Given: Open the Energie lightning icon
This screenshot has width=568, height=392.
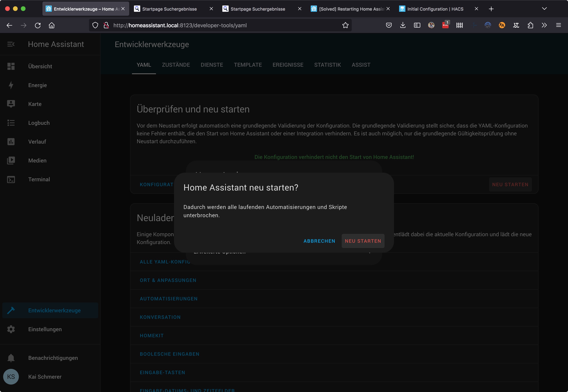Looking at the screenshot, I should coord(11,85).
